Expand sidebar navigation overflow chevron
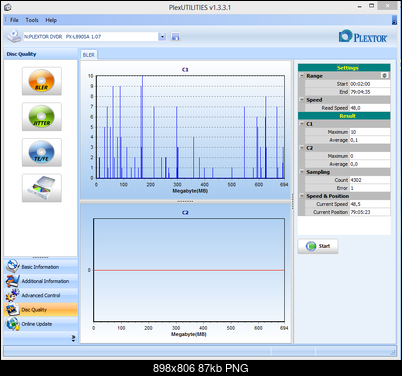Image resolution: width=402 pixels, height=376 pixels. tap(73, 339)
